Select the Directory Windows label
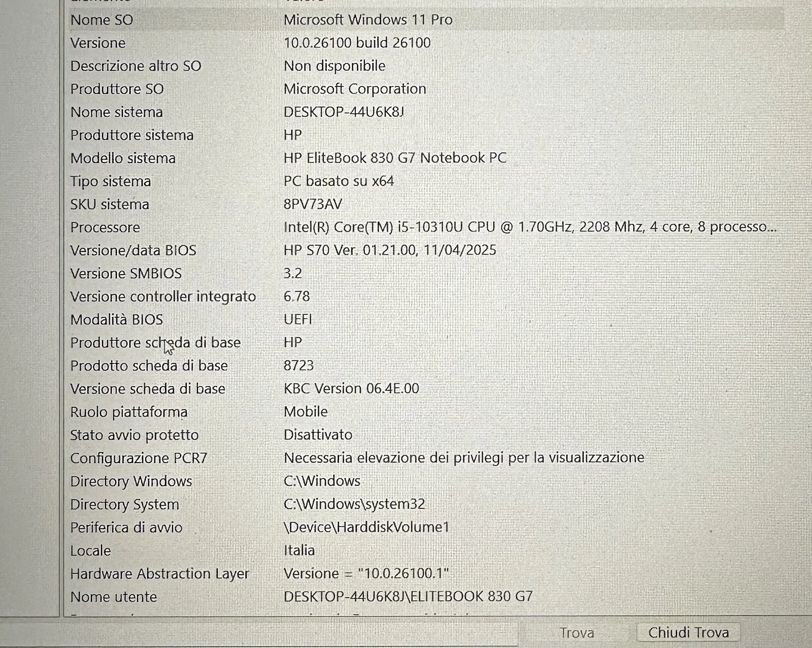This screenshot has width=812, height=648. 131,481
